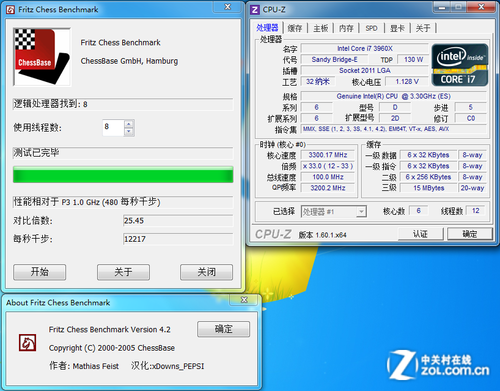Switch to the 内存 tab in CPU-Z
The width and height of the screenshot is (500, 391).
pos(346,28)
